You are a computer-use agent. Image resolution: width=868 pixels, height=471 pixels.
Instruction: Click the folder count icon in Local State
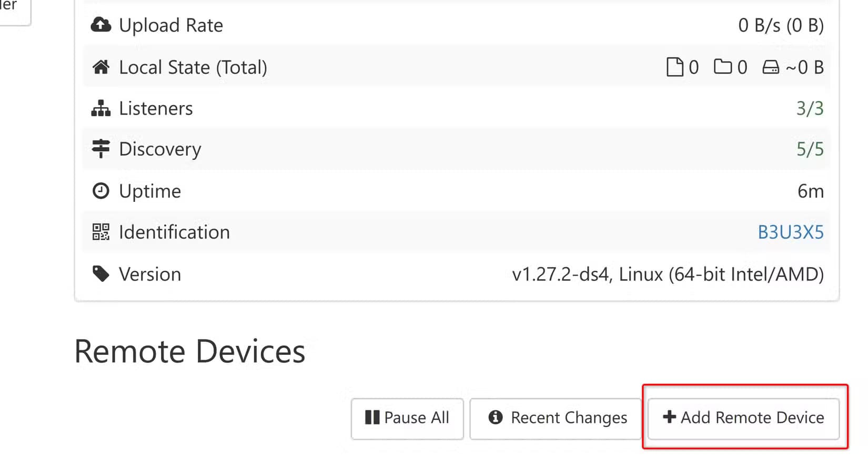[x=723, y=67]
